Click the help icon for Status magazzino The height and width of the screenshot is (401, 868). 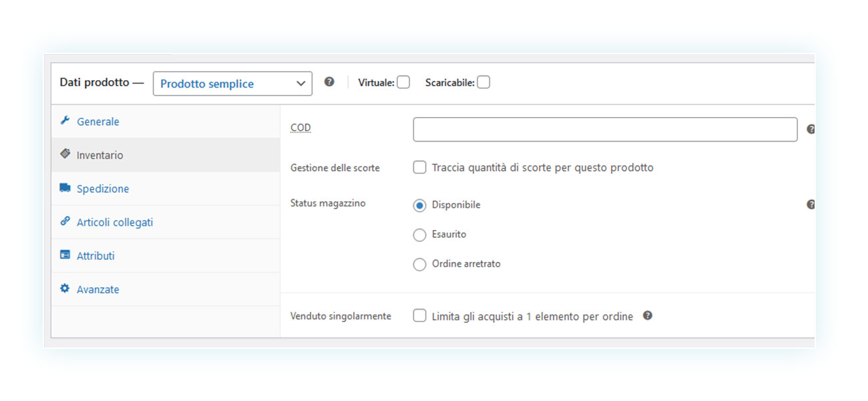(x=811, y=205)
